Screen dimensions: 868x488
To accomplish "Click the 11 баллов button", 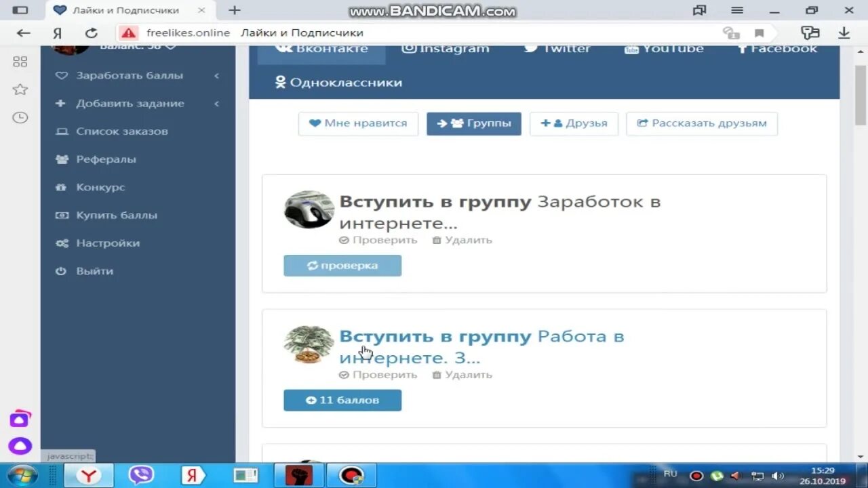I will tap(342, 401).
